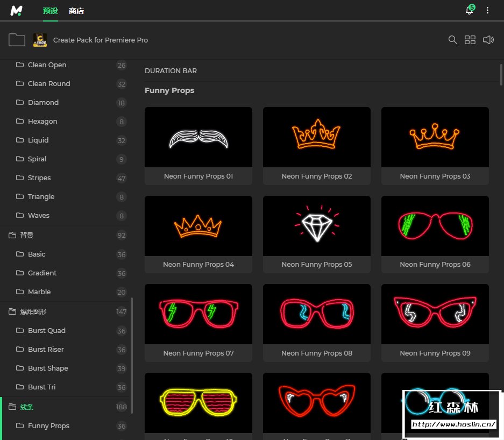Click the Motion Bro logo icon
504x440 pixels.
tap(17, 10)
